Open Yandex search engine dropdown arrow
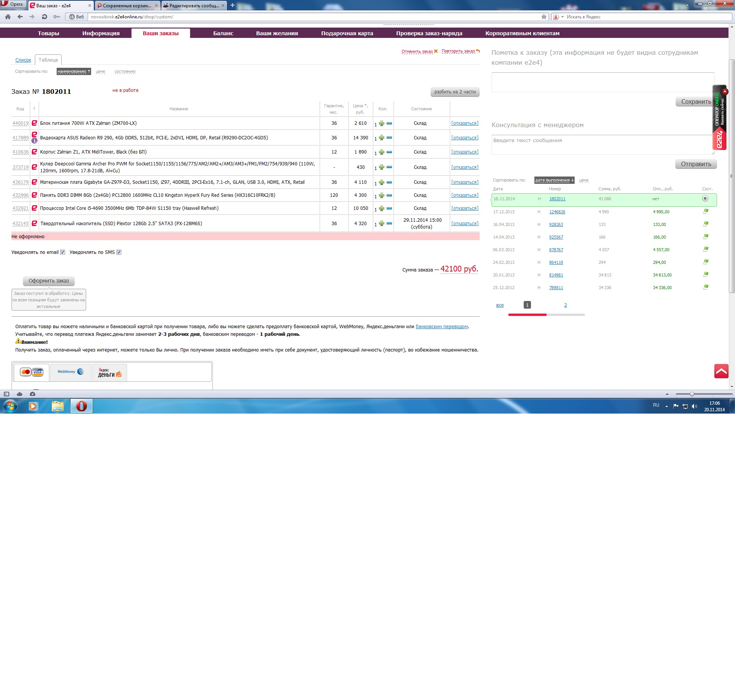Screen dimensions: 735x700 point(562,17)
